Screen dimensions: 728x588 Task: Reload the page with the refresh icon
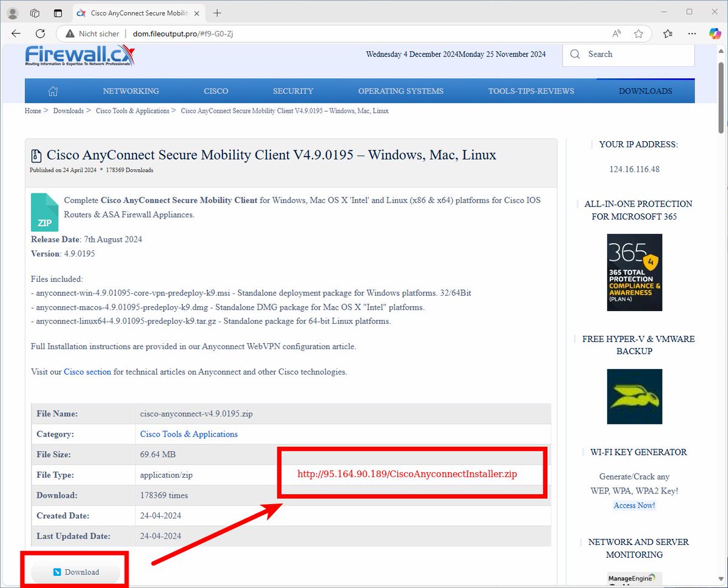coord(40,33)
